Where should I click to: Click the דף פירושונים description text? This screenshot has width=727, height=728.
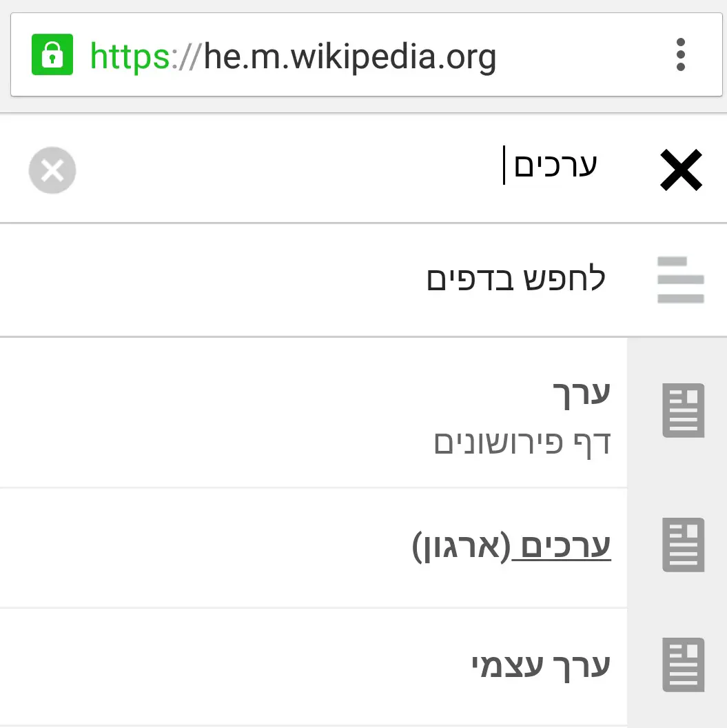coord(522,443)
